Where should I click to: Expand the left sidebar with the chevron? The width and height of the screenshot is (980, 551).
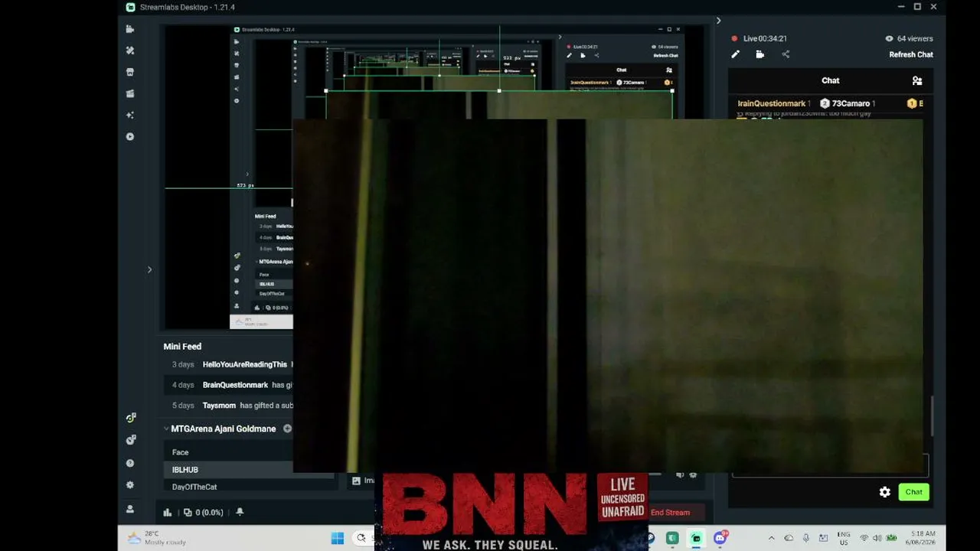click(x=149, y=269)
